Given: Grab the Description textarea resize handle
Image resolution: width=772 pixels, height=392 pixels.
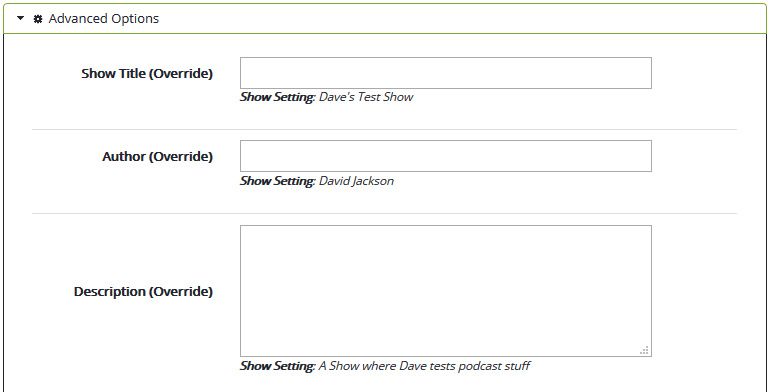Looking at the screenshot, I should (644, 350).
